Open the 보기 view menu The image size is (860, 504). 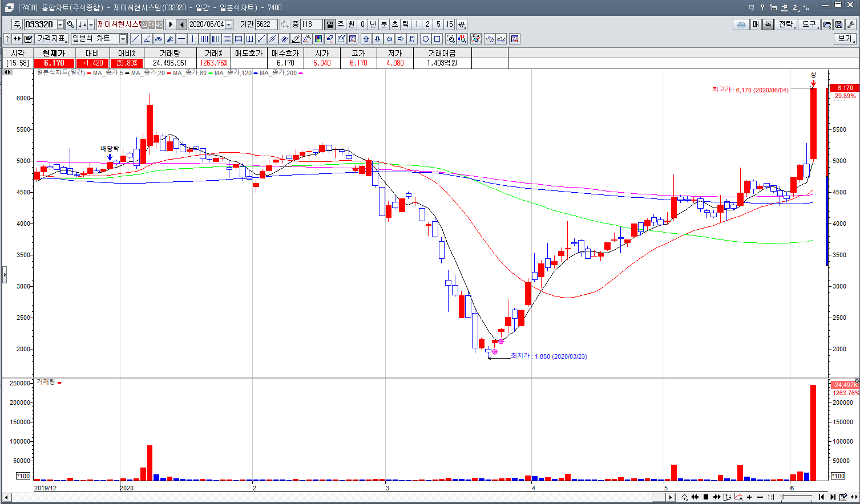tap(846, 39)
